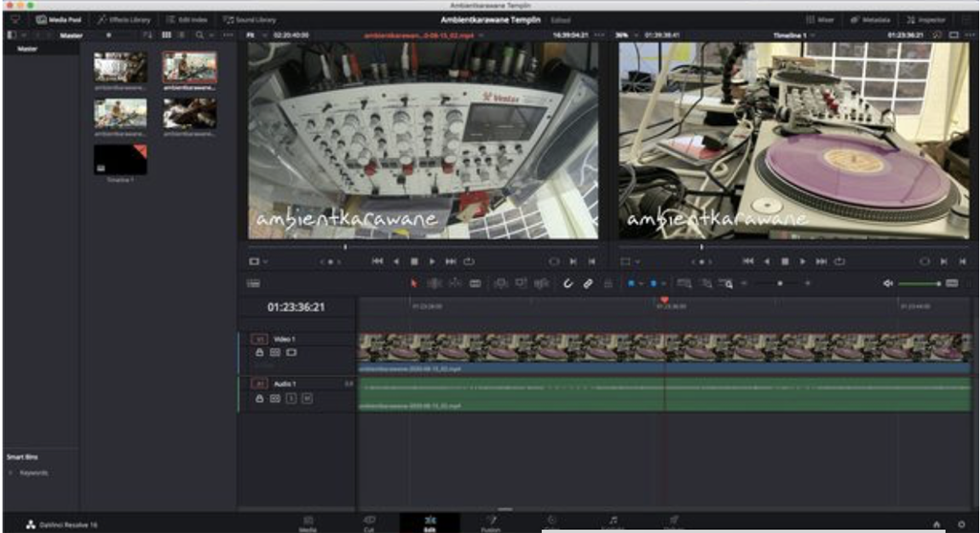
Task: Switch to the Fusion page
Action: point(492,522)
